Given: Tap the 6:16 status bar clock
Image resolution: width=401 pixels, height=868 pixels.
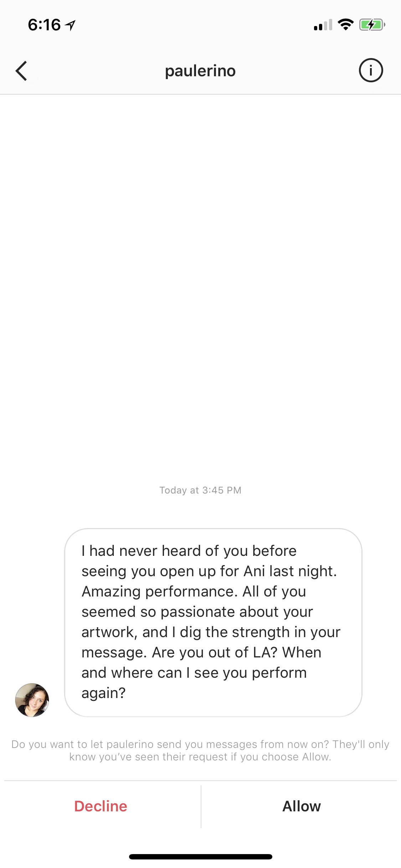Looking at the screenshot, I should pos(44,25).
